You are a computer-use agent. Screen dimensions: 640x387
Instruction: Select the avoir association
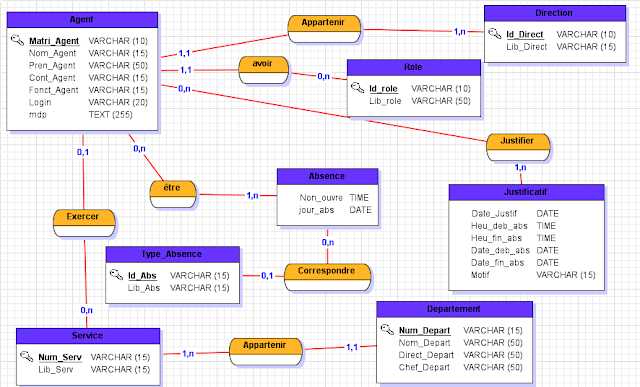coord(263,70)
